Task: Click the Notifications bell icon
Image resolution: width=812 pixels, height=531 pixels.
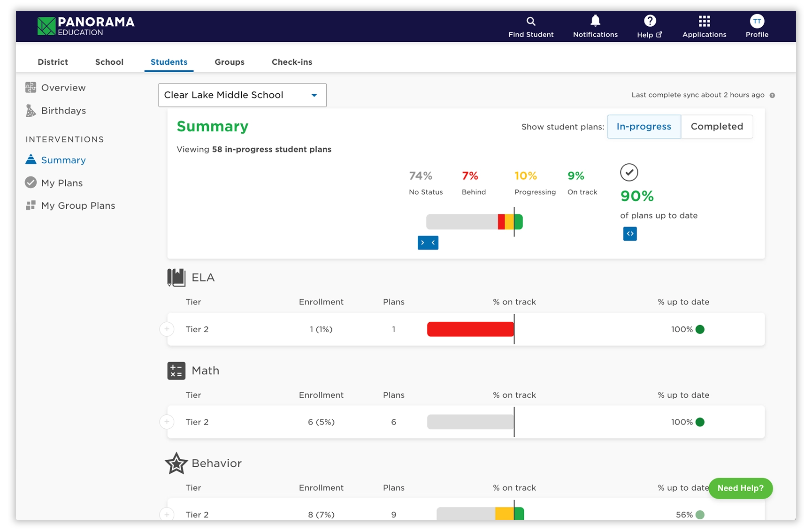Action: (595, 21)
